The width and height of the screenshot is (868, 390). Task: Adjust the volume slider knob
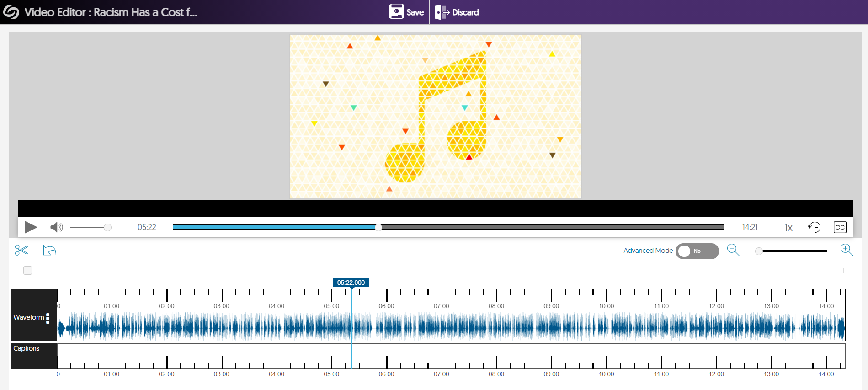click(107, 227)
